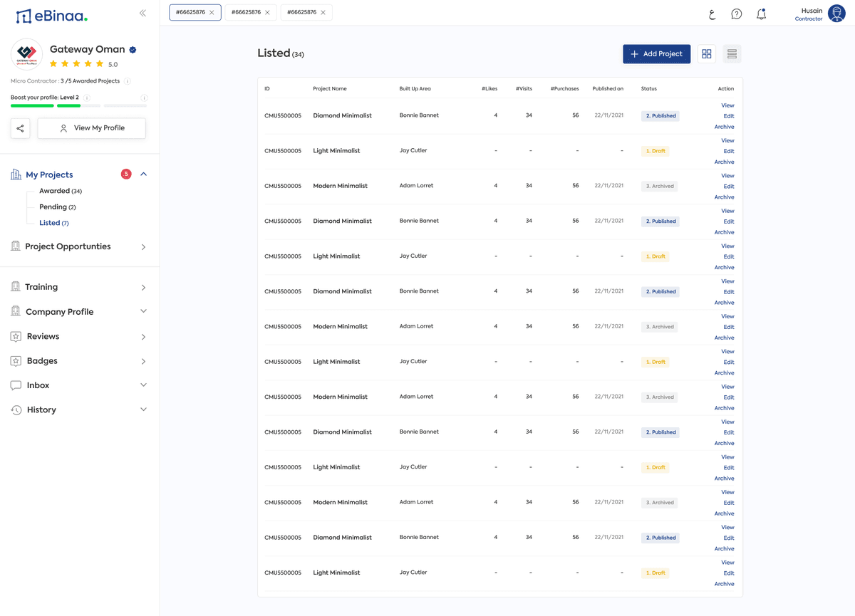Expand Reviews chevron
This screenshot has height=616, width=855.
(x=143, y=337)
